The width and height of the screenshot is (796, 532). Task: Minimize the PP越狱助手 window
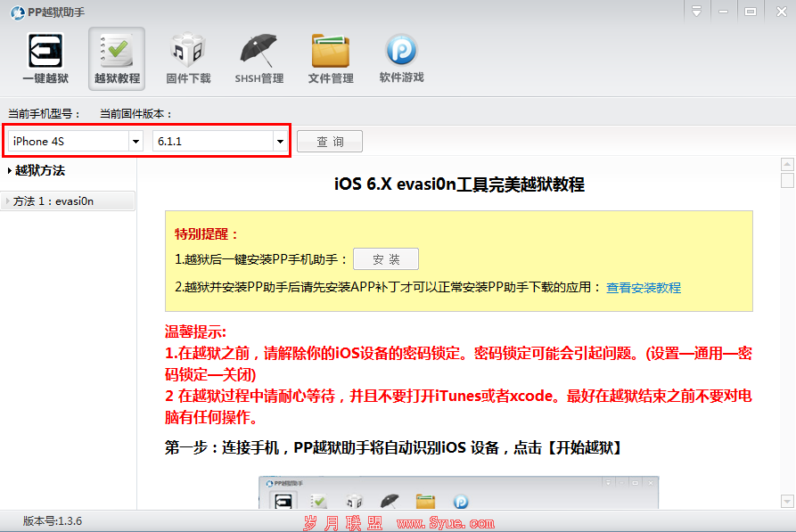tap(724, 12)
